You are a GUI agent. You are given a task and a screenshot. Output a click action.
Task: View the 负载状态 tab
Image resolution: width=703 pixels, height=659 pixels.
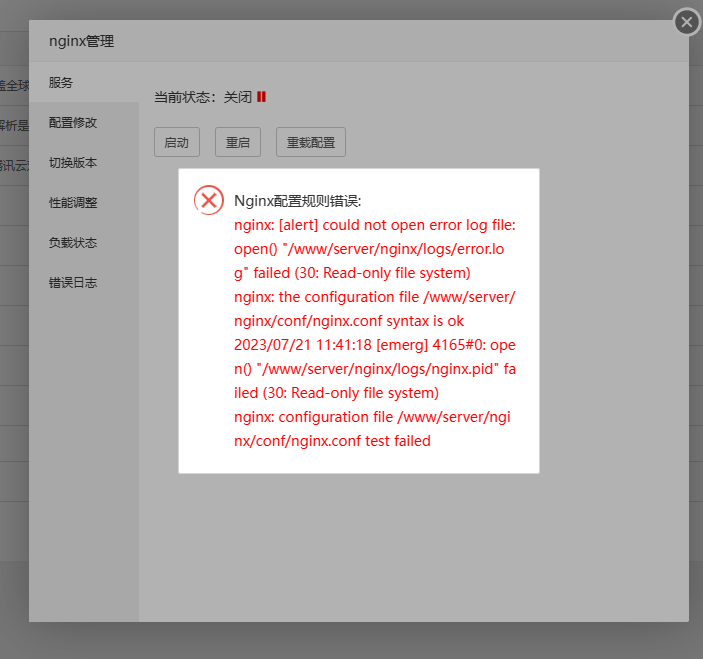click(x=84, y=243)
